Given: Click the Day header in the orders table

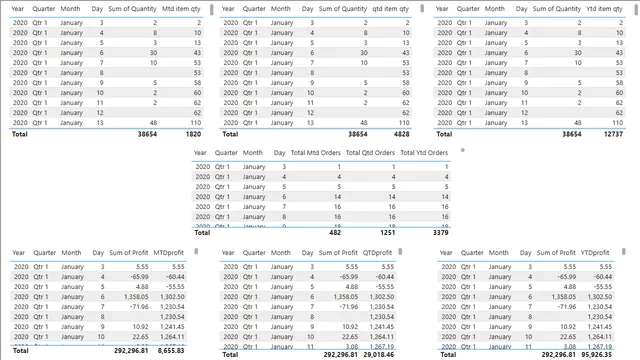Looking at the screenshot, I should 280,153.
